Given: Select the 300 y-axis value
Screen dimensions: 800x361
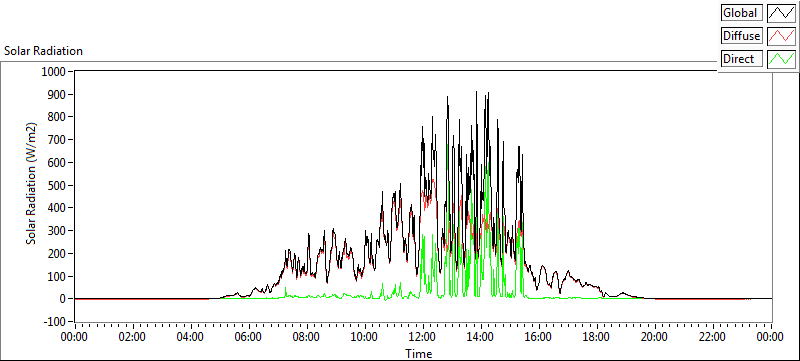Looking at the screenshot, I should (x=56, y=230).
